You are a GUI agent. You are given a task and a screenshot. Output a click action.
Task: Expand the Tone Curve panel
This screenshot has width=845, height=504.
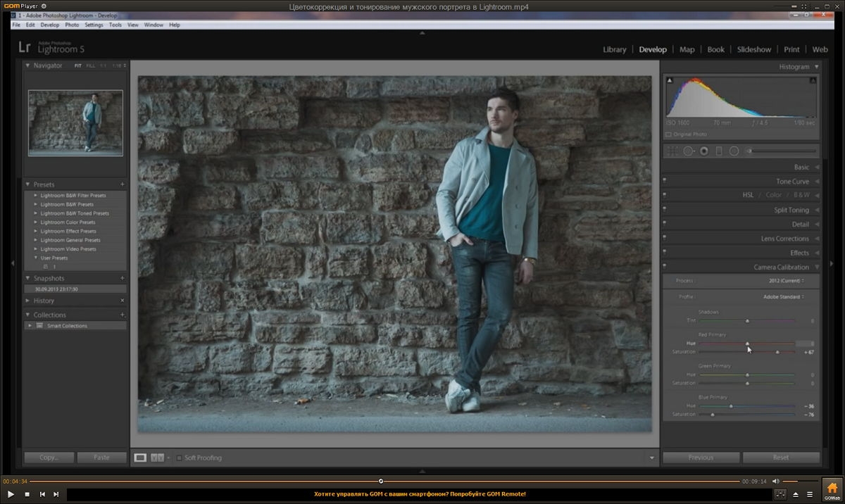click(x=817, y=182)
